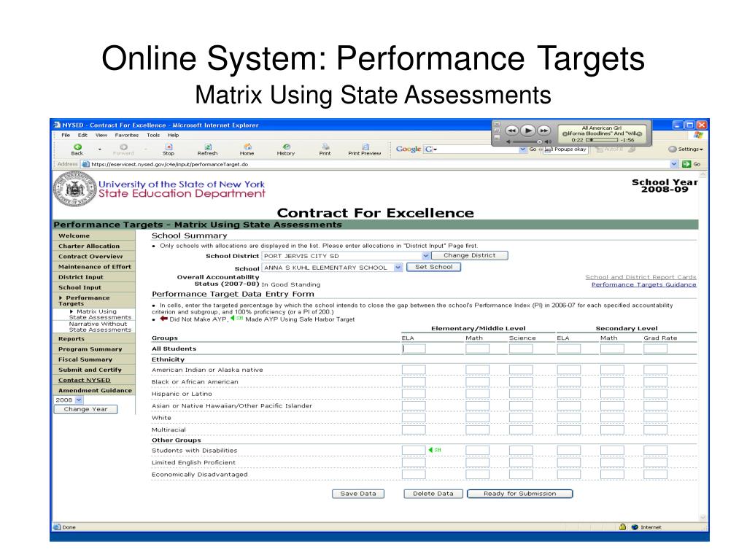The image size is (747, 560).
Task: Select Contract Overview in the sidebar
Action: point(94,257)
